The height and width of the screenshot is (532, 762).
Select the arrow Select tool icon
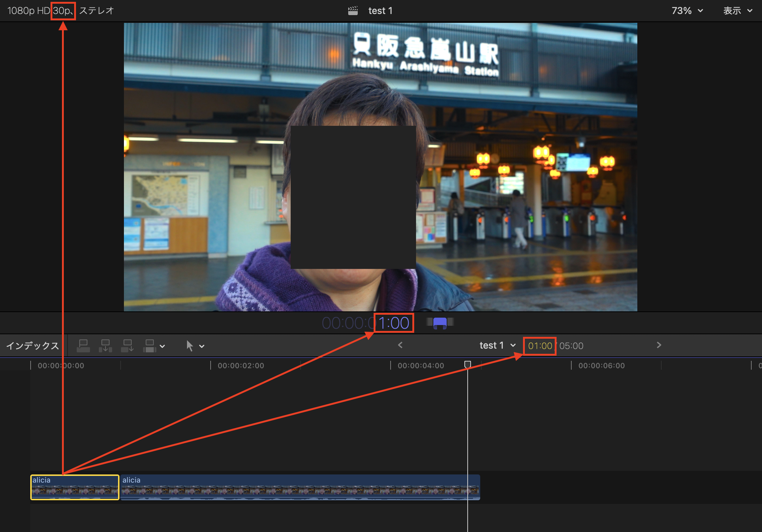pos(190,346)
